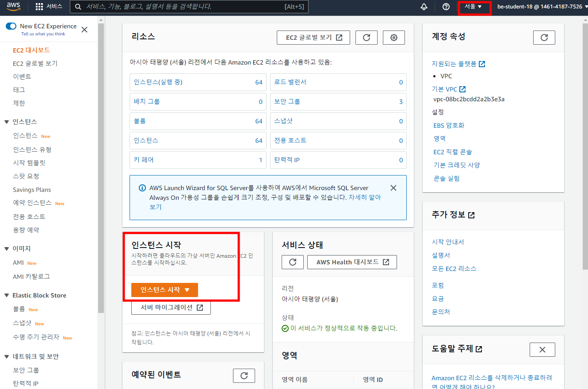
Task: Refresh the 서비스 상태 panel
Action: point(293,262)
